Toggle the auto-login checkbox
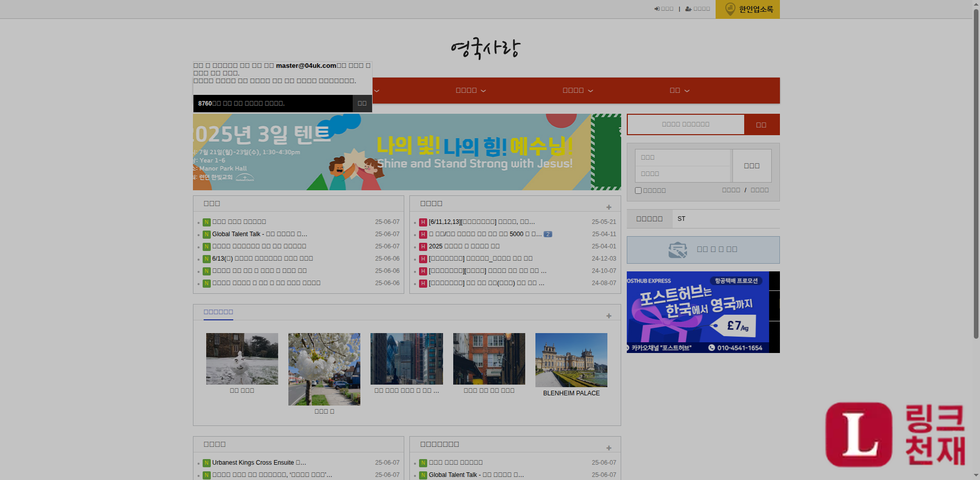The height and width of the screenshot is (480, 980). coord(638,190)
